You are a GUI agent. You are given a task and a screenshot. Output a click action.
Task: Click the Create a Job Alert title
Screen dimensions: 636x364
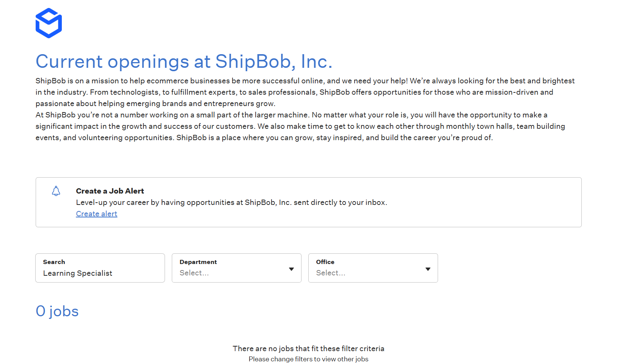coord(110,191)
